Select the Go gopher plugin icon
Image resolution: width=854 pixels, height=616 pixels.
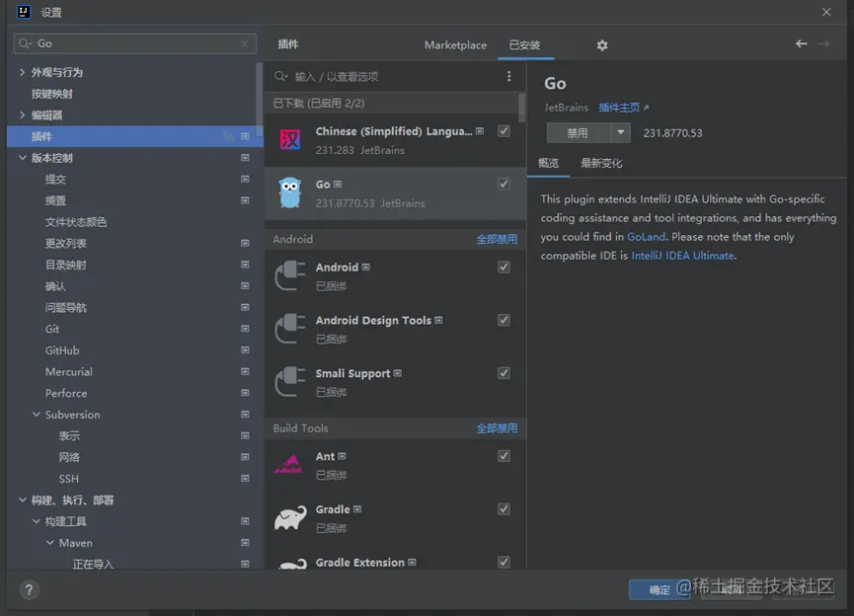coord(289,192)
